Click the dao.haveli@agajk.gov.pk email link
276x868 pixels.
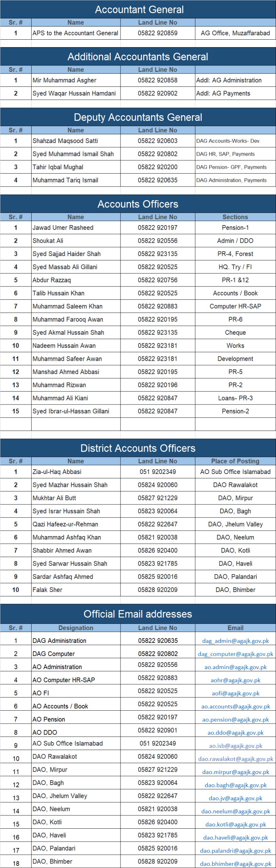[235, 837]
